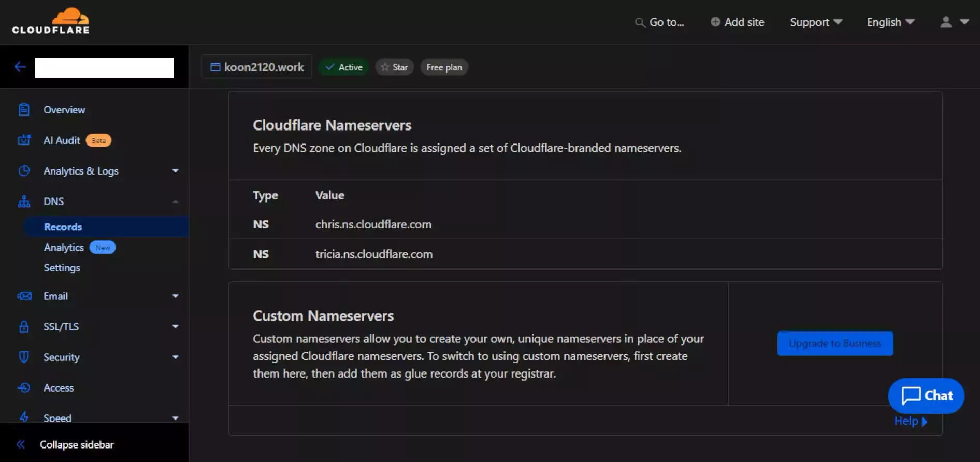980x462 pixels.
Task: Click the chris.ns.cloudflare.com nameserver value
Action: [x=373, y=224]
